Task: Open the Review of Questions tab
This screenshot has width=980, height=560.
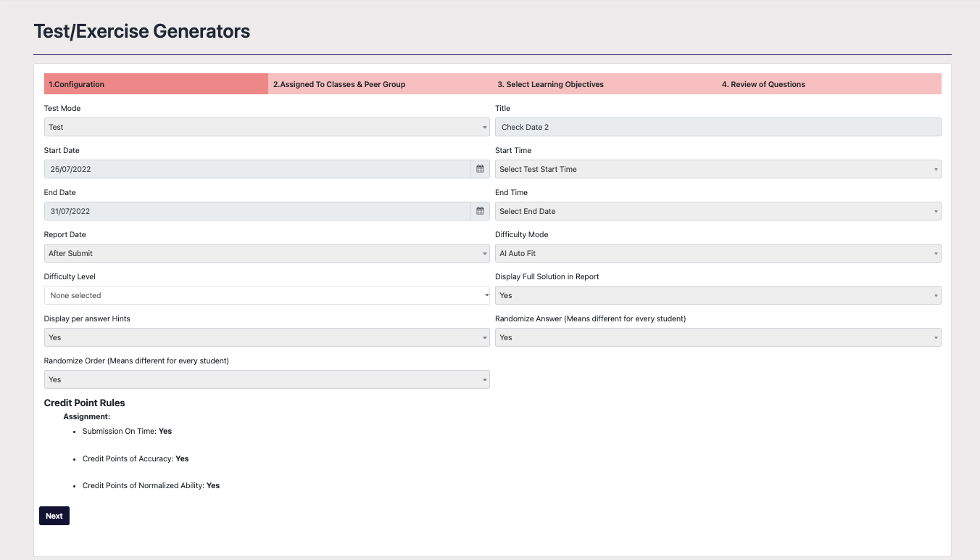Action: (x=829, y=84)
